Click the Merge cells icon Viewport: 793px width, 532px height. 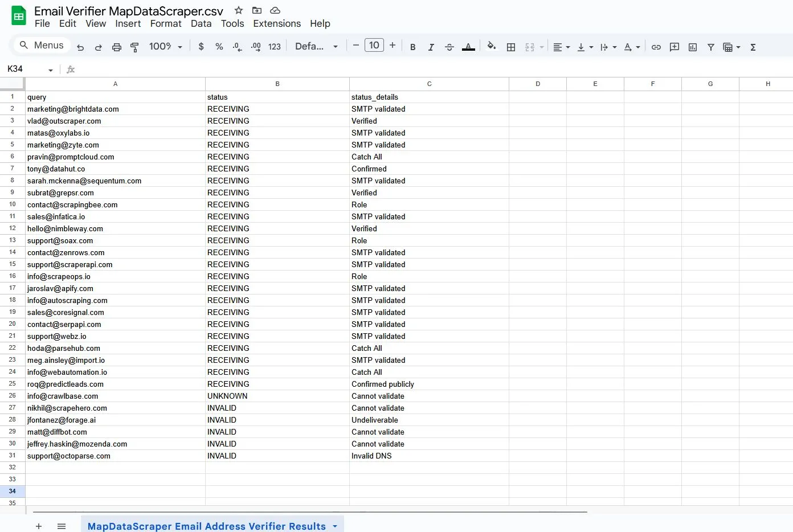click(x=530, y=47)
